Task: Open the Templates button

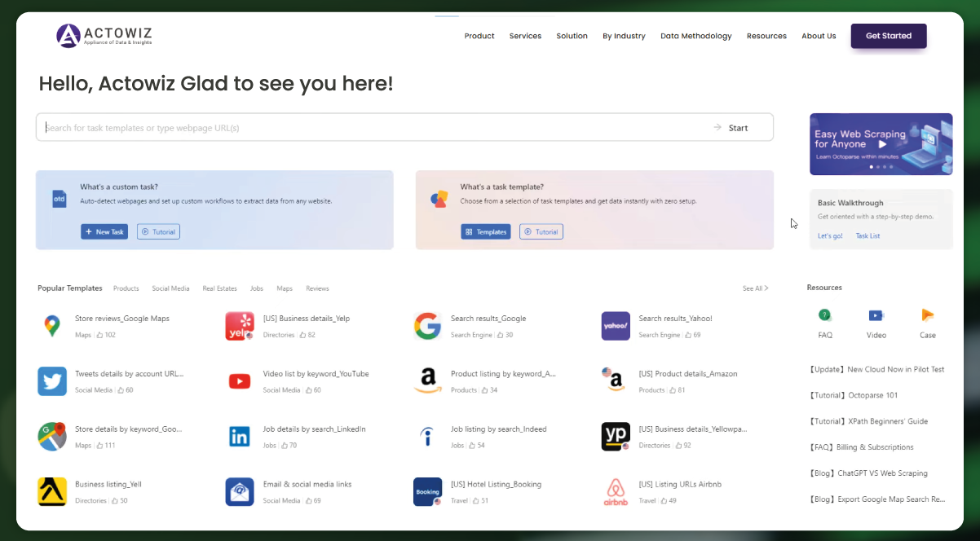Action: coord(486,232)
